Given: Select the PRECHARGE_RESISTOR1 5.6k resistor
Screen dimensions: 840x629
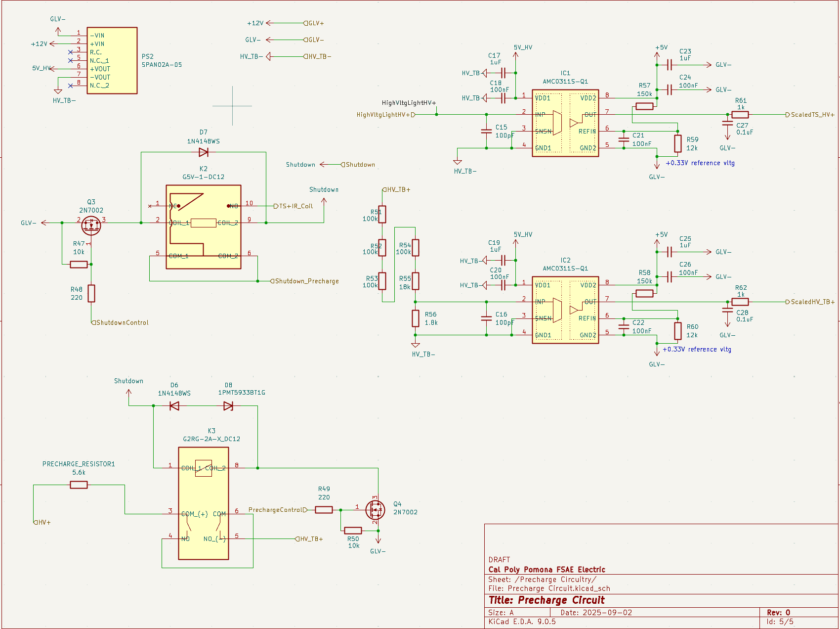Looking at the screenshot, I should 79,485.
